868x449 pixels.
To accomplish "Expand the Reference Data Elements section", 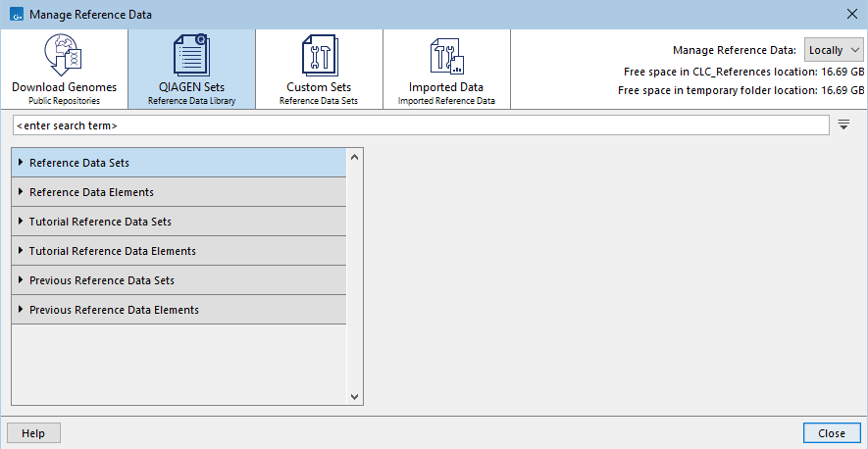I will pyautogui.click(x=22, y=192).
